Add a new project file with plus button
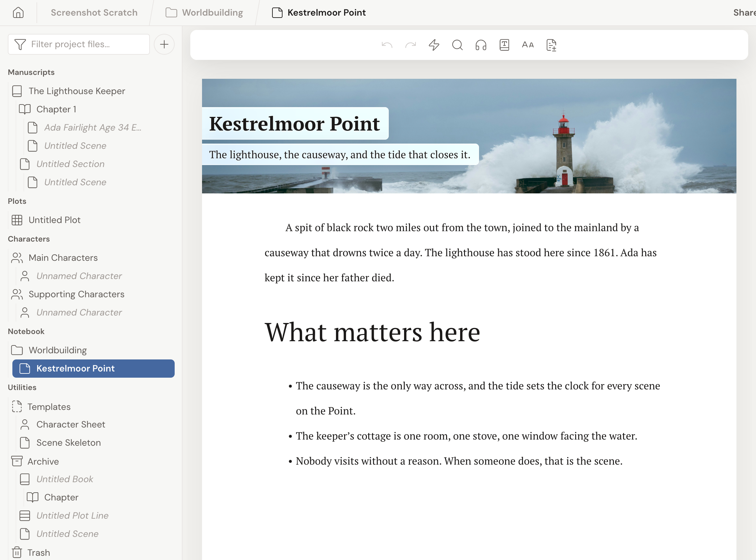The image size is (756, 560). [x=164, y=44]
